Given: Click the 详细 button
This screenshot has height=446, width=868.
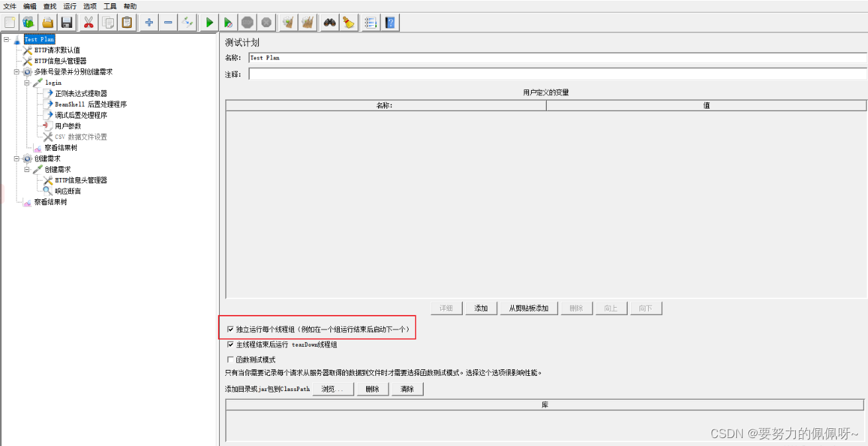Looking at the screenshot, I should tap(446, 308).
